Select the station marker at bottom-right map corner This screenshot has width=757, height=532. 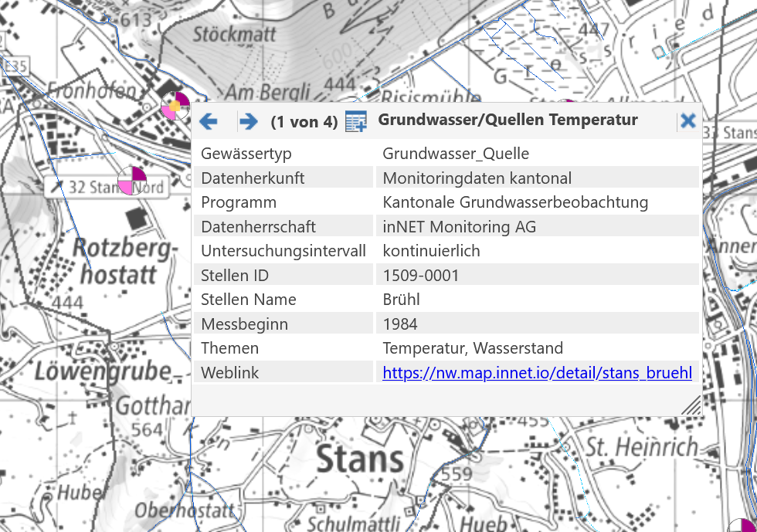coord(745,524)
